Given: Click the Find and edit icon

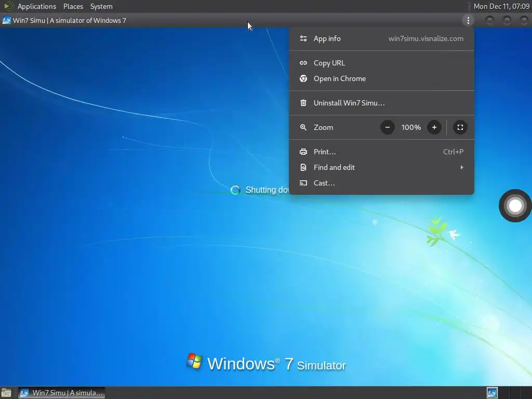Looking at the screenshot, I should pyautogui.click(x=303, y=167).
